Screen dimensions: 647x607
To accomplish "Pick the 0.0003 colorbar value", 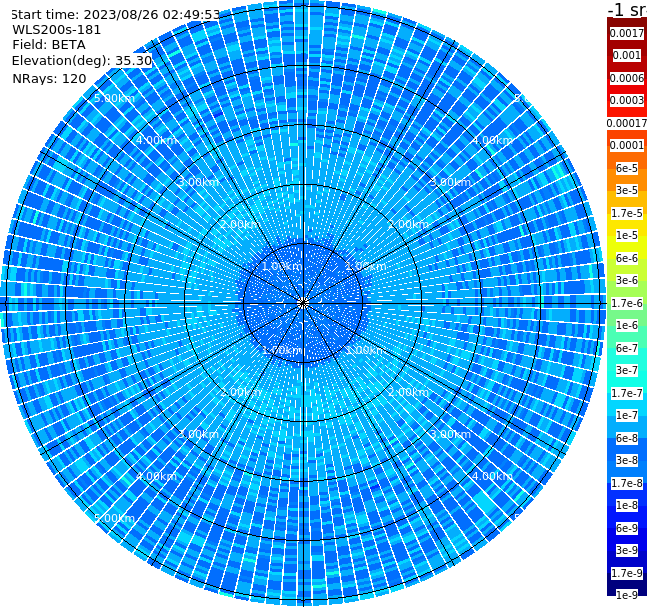I will 627,100.
